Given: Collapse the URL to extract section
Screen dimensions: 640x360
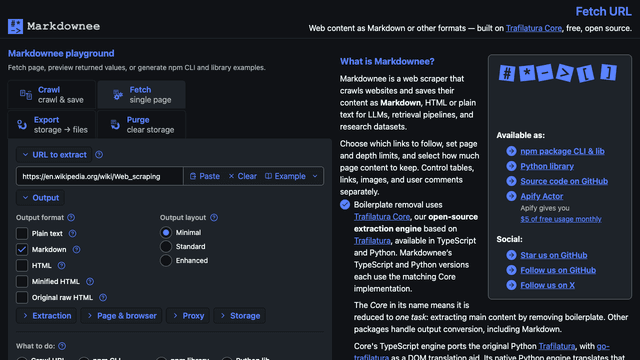Looking at the screenshot, I should click(54, 155).
